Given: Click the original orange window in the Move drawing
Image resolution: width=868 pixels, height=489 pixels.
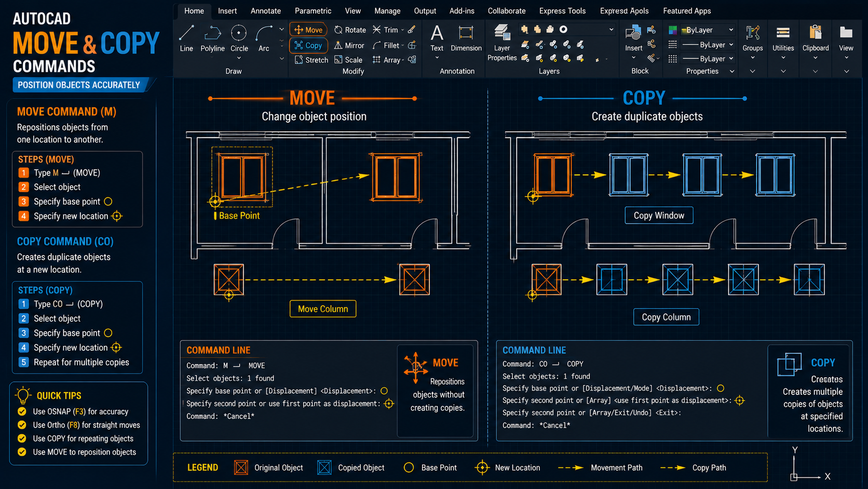Looking at the screenshot, I should 242,177.
